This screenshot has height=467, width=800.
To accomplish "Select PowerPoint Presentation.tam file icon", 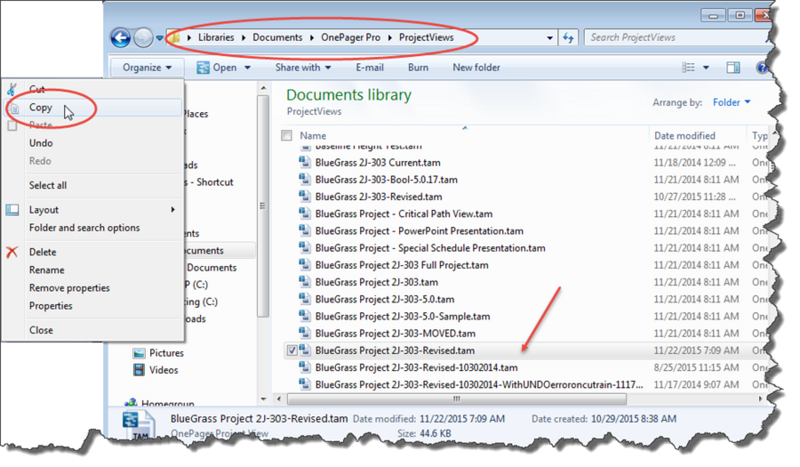I will click(305, 231).
